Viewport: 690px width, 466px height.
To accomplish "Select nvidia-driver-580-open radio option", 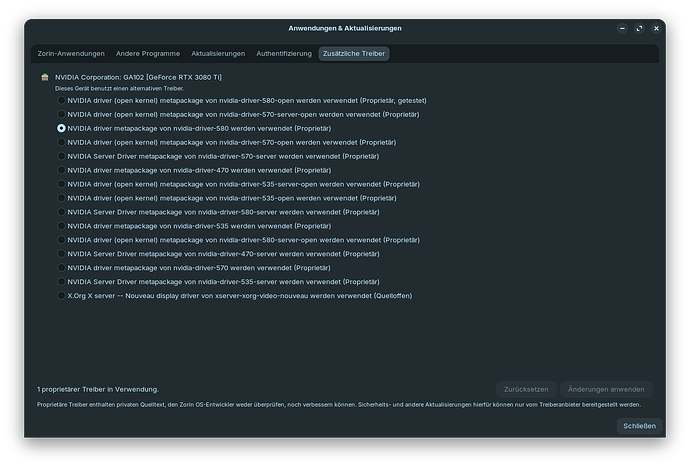I will click(x=62, y=100).
